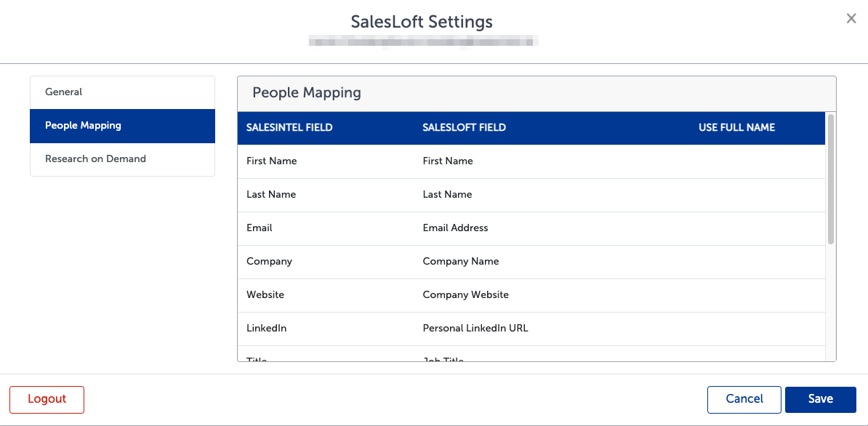Select the People Mapping section

pos(122,126)
